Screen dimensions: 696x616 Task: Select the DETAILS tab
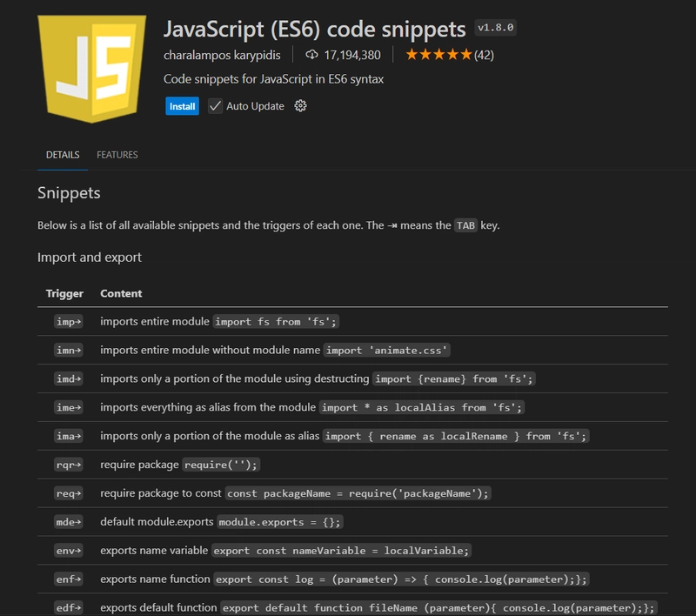(x=63, y=155)
